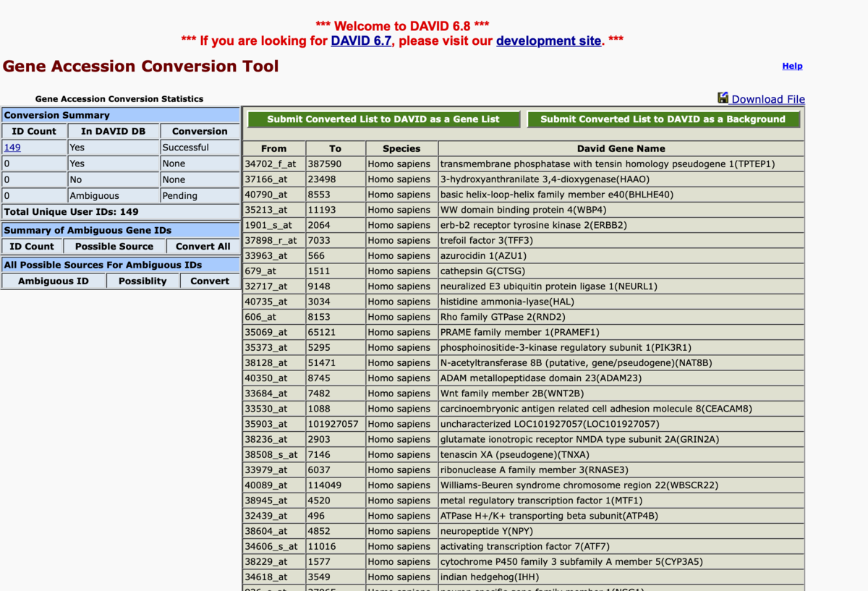Click the To column header
This screenshot has height=591, width=868.
click(335, 148)
